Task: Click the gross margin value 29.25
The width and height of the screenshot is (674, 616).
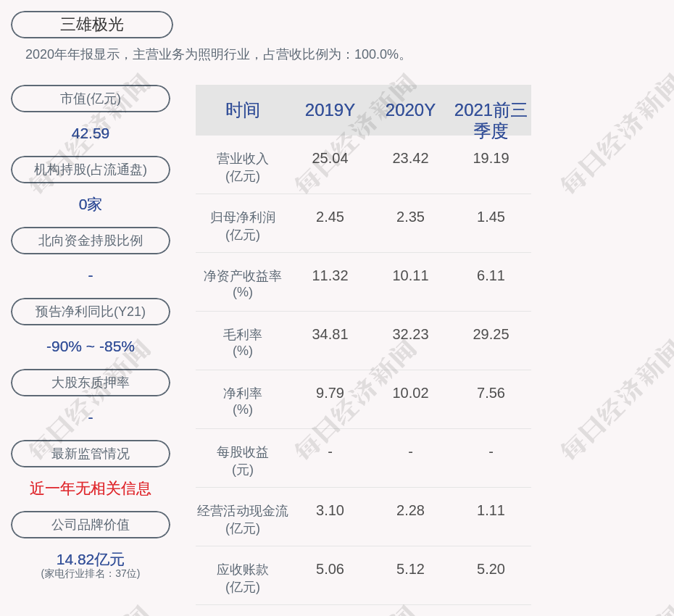Action: pyautogui.click(x=491, y=334)
